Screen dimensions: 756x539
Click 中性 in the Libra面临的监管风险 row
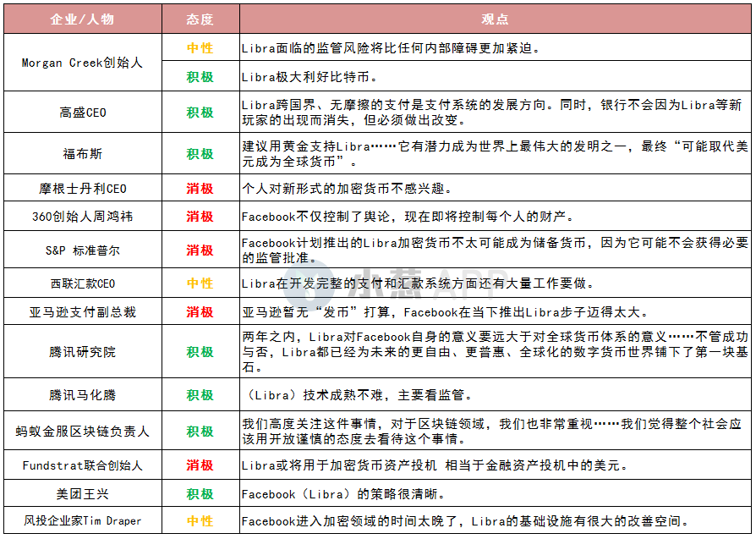200,47
